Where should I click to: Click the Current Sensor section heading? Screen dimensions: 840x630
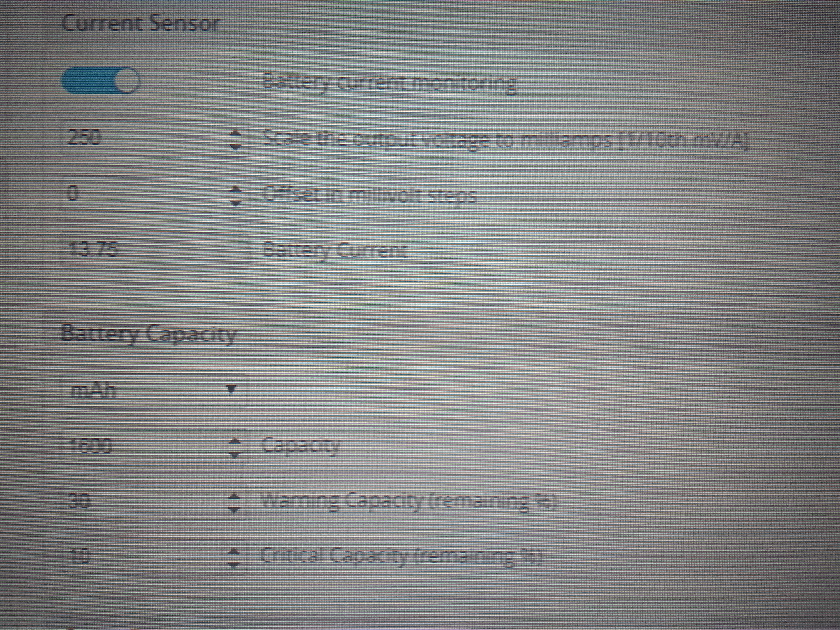click(x=141, y=24)
